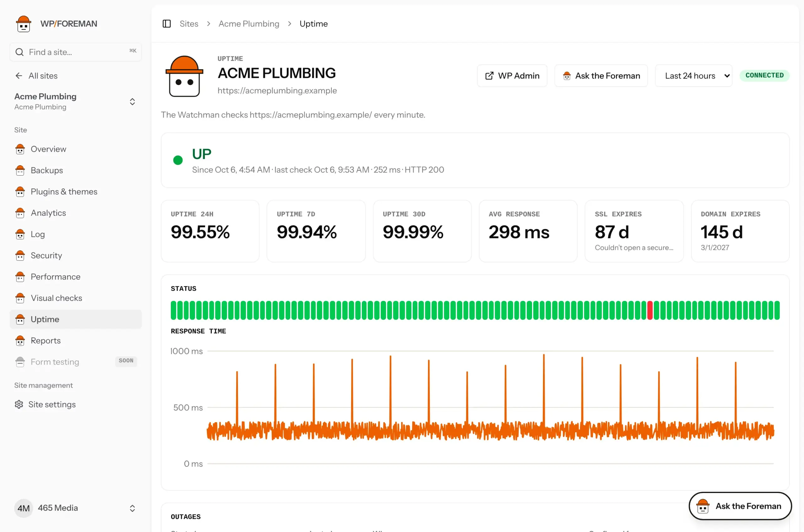804x532 pixels.
Task: Open the Last 24 hours range dropdown
Action: pyautogui.click(x=693, y=76)
